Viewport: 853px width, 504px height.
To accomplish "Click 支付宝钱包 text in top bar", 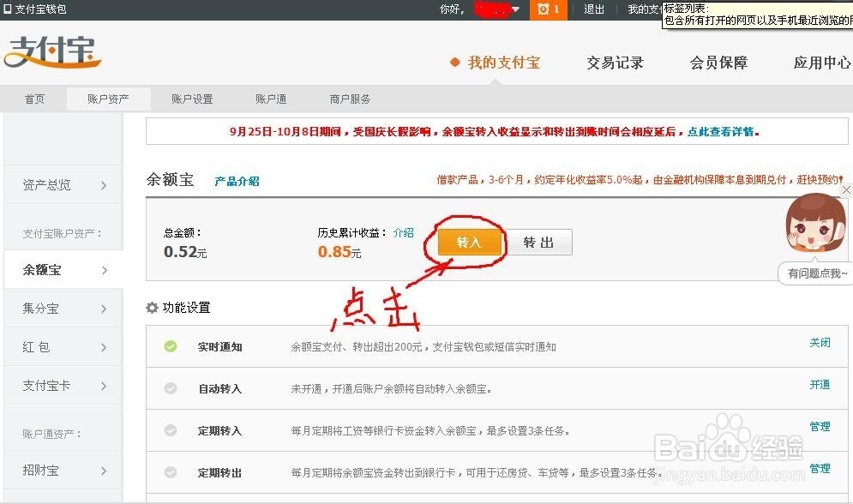I will click(x=41, y=9).
